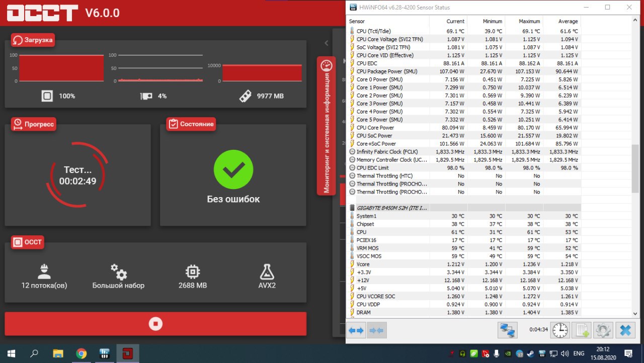This screenshot has height=363, width=644.
Task: Click the GPU usage icon showing 4%
Action: click(146, 96)
